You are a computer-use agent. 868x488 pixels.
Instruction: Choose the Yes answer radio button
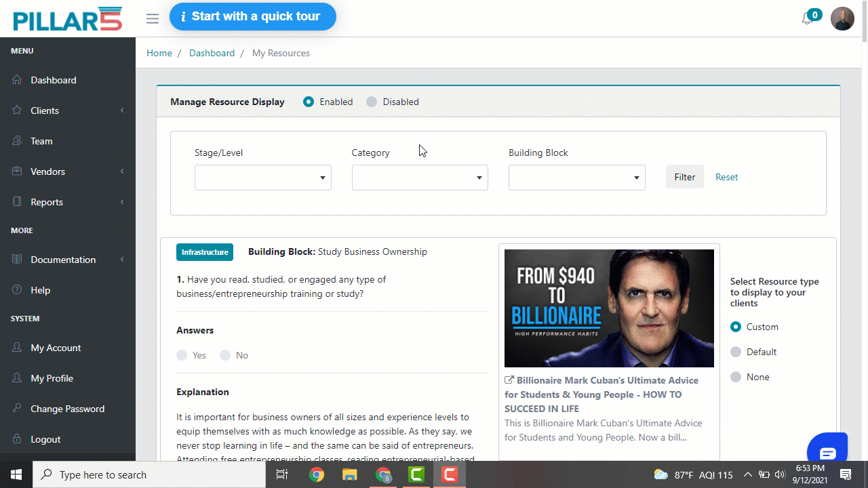pos(182,355)
